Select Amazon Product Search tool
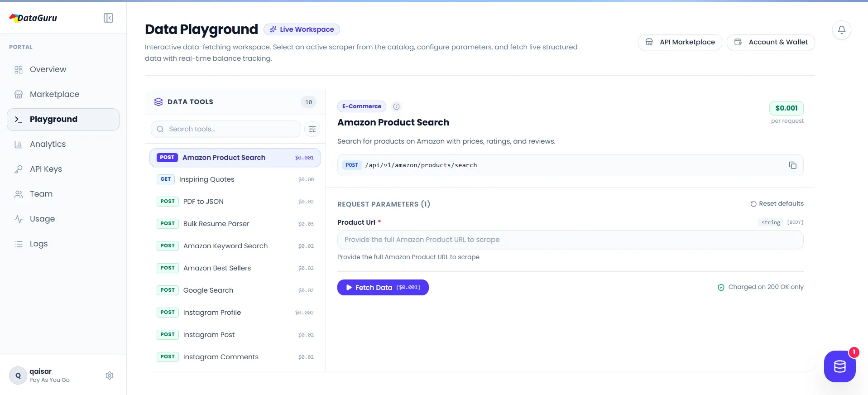 click(235, 158)
